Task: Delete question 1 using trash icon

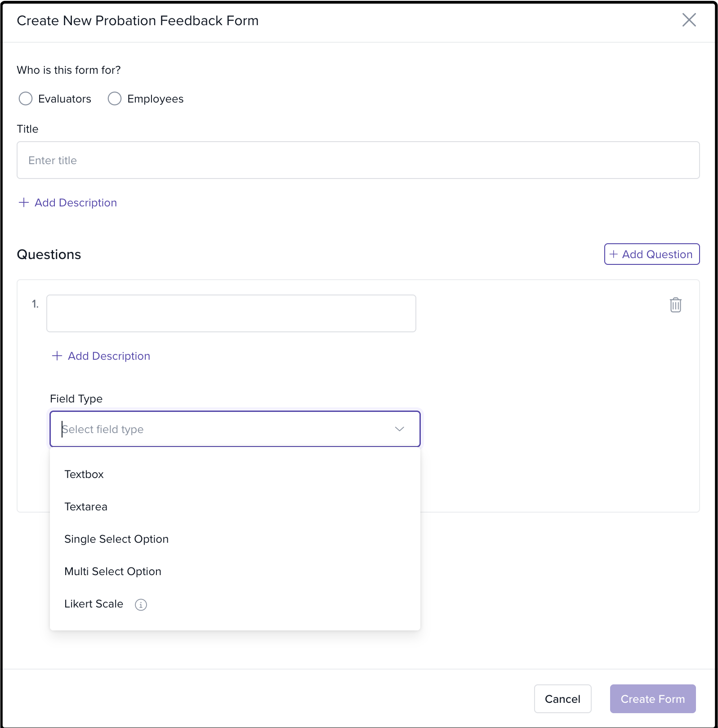Action: point(675,305)
